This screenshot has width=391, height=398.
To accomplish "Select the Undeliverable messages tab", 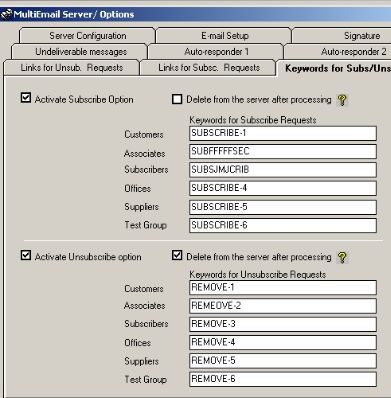I will 79,52.
